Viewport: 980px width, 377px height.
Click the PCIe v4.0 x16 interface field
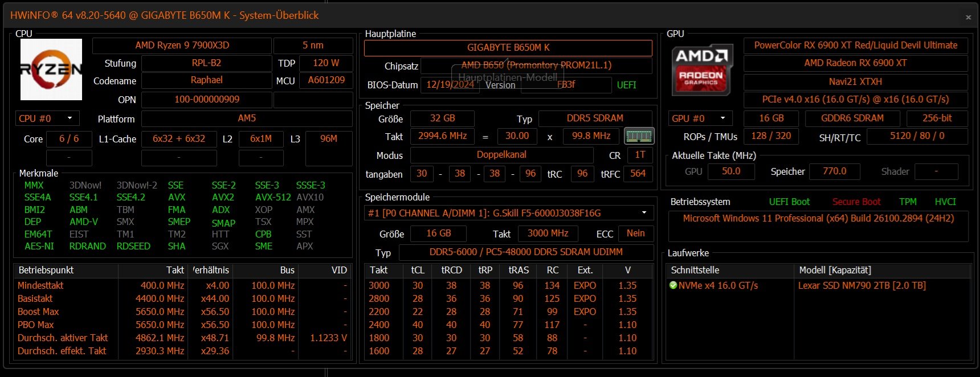(855, 99)
